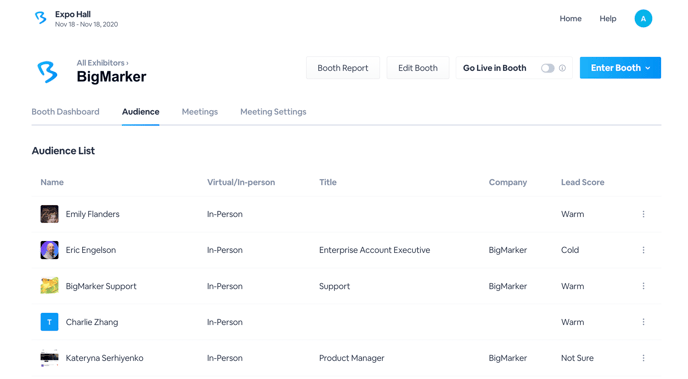
Task: Click Eric Engelson's profile photo
Action: [x=50, y=250]
